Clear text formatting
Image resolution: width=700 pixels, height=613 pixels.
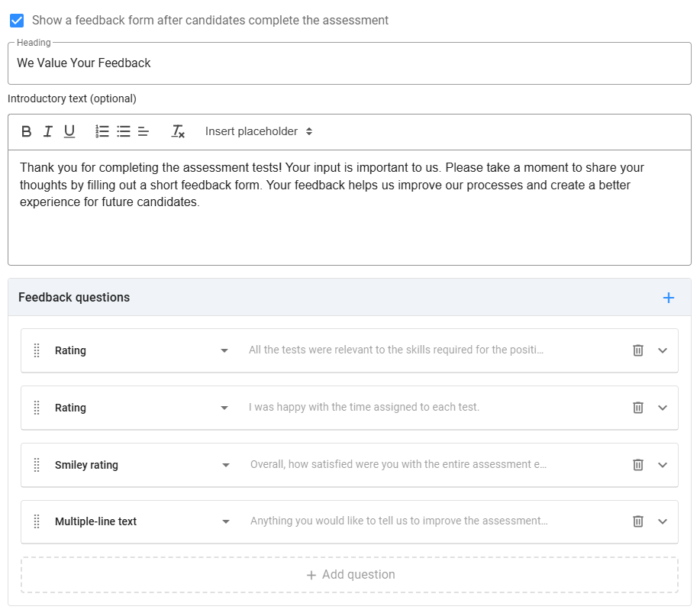[x=177, y=131]
